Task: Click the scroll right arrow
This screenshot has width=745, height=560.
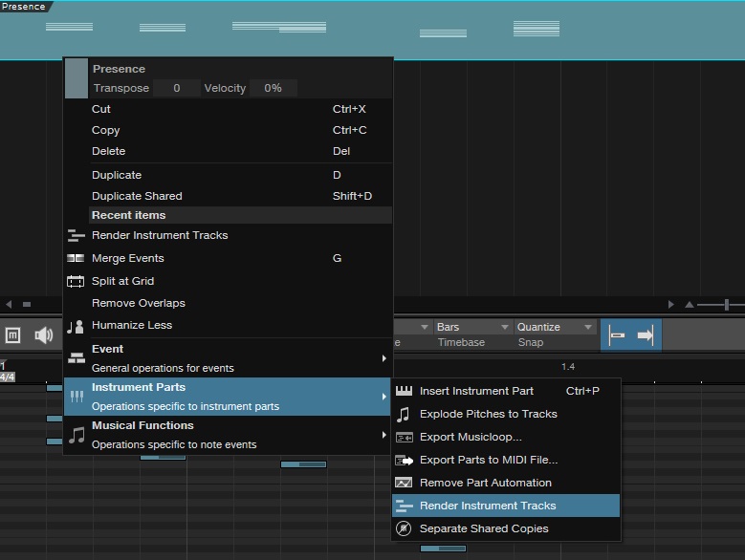Action: (670, 304)
